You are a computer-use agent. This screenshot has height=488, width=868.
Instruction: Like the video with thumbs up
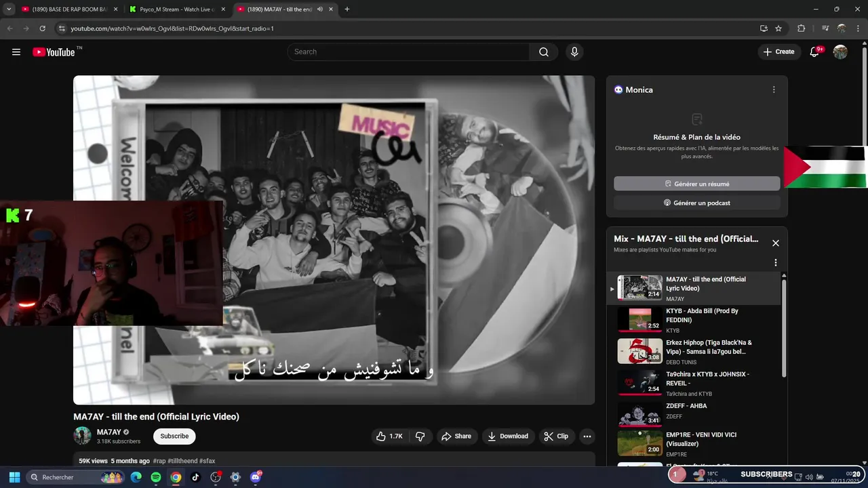point(389,436)
